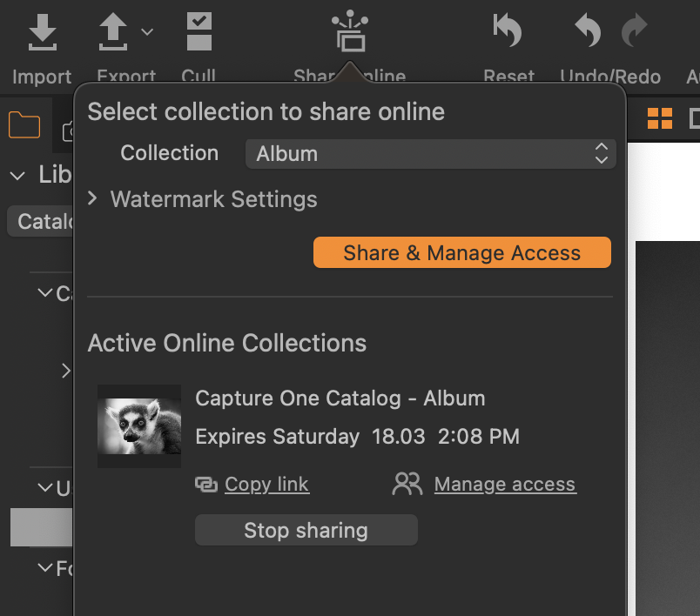
Task: Open the Export options dropdown arrow
Action: click(x=147, y=31)
